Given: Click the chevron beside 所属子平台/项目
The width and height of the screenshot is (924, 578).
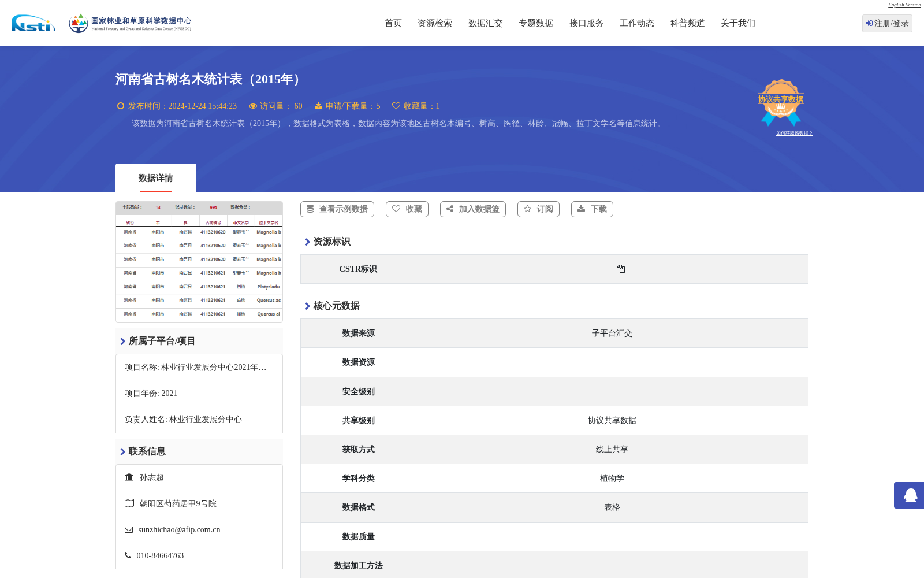Looking at the screenshot, I should click(x=122, y=341).
